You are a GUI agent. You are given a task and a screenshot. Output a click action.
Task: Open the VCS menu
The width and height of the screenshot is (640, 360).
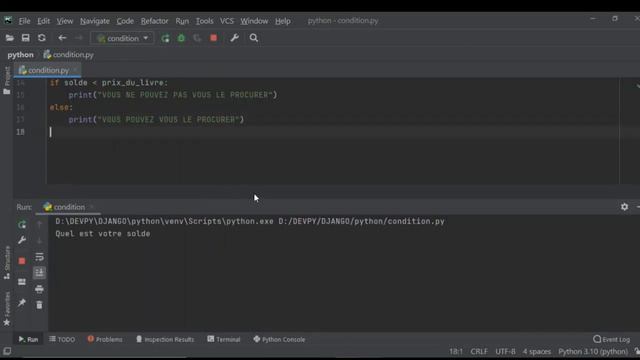click(227, 21)
